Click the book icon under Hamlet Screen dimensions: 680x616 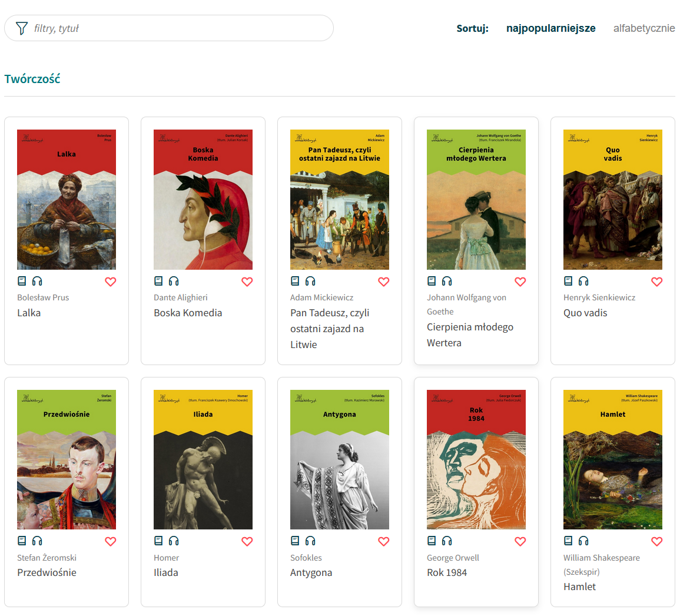click(568, 541)
